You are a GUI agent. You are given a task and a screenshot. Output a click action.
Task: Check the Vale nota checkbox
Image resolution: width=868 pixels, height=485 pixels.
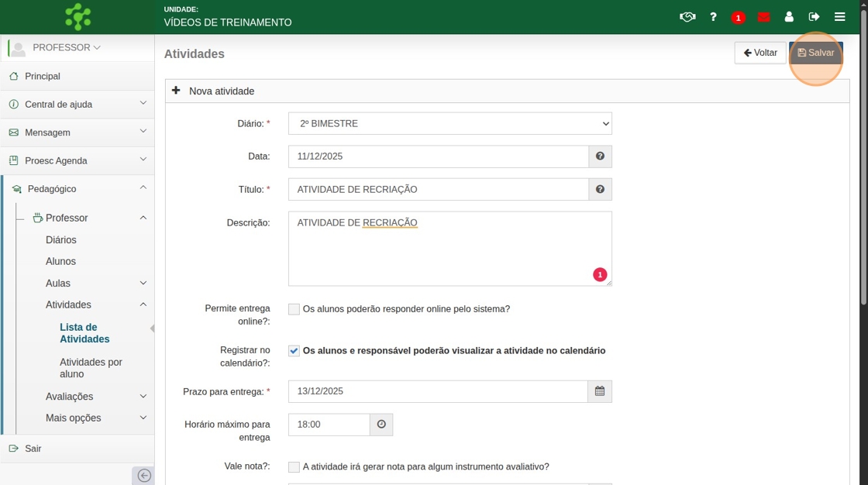294,466
